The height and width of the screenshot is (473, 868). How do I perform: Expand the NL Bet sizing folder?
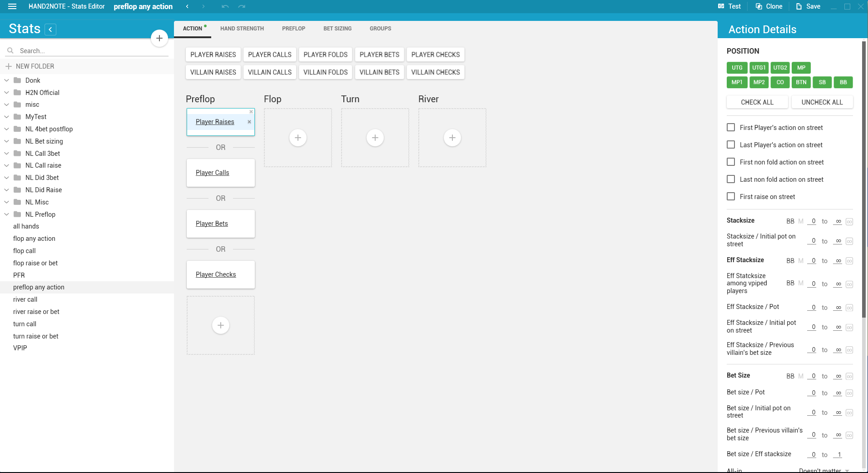point(7,141)
